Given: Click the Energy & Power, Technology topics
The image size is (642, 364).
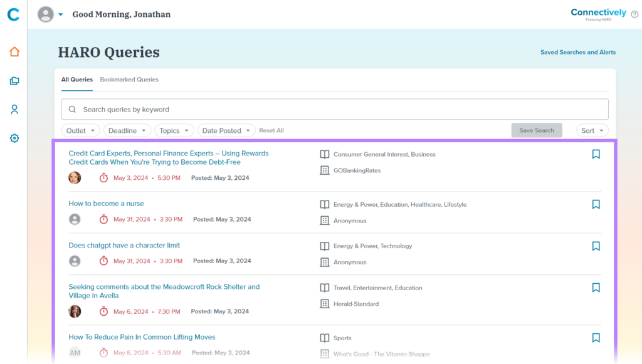Looking at the screenshot, I should coord(372,246).
